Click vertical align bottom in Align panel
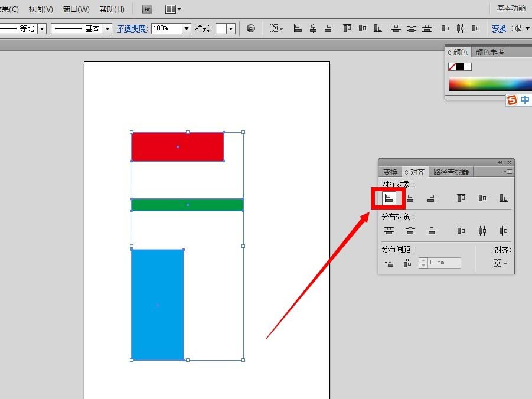This screenshot has width=532, height=399. 504,198
